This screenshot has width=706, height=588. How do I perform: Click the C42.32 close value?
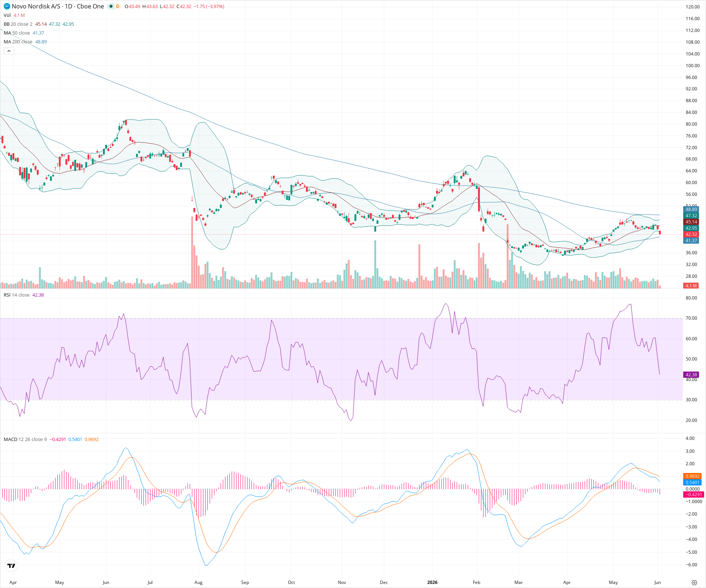pyautogui.click(x=184, y=6)
